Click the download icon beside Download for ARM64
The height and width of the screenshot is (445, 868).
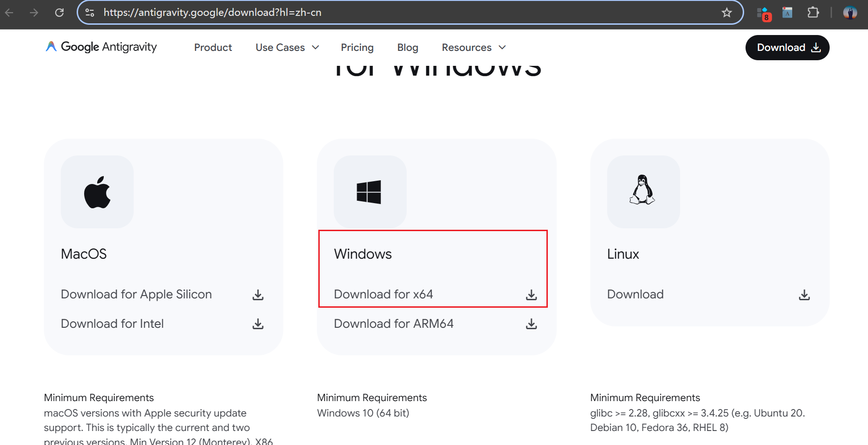pos(531,324)
